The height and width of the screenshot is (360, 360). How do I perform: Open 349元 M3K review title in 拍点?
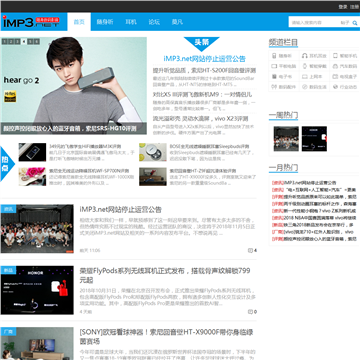pos(85,146)
